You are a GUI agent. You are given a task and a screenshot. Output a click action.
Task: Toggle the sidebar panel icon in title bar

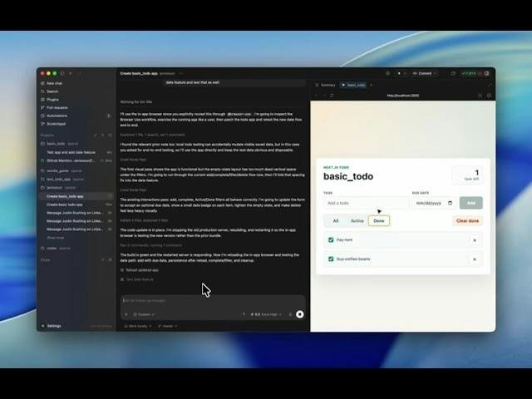click(x=62, y=73)
